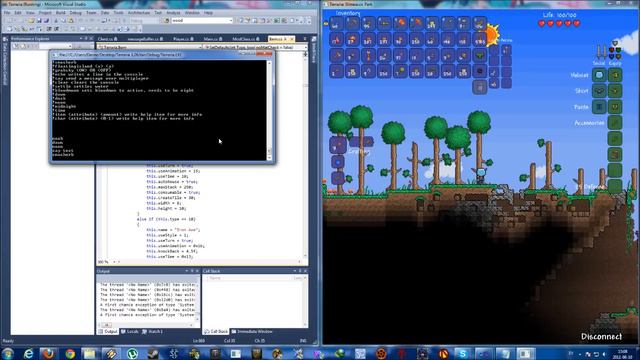Open Google Chrome from the taskbar
The height and width of the screenshot is (360, 640).
[70, 353]
